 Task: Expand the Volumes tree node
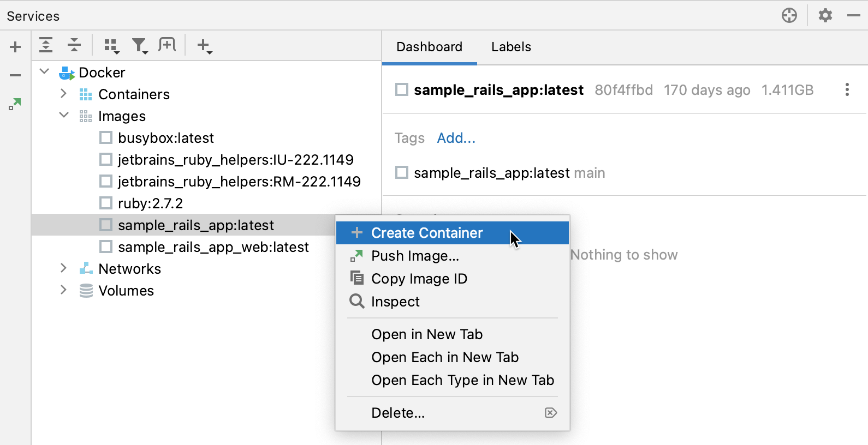pyautogui.click(x=64, y=290)
